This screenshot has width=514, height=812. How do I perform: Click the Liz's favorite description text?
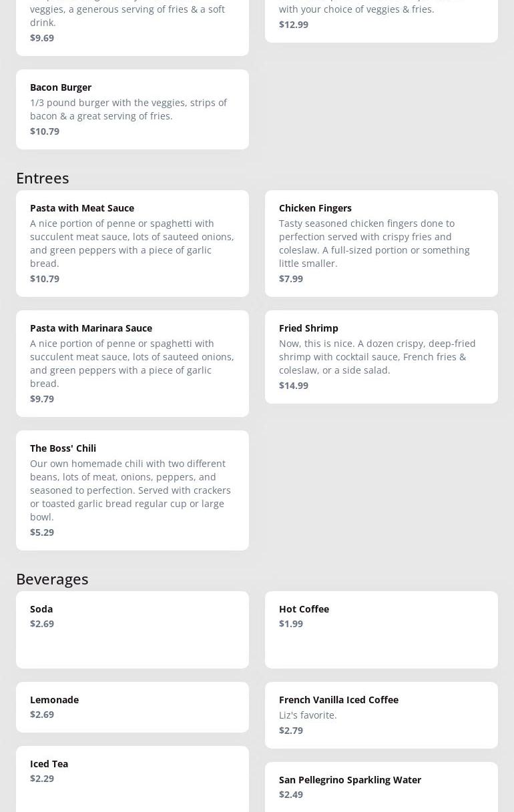point(308,715)
